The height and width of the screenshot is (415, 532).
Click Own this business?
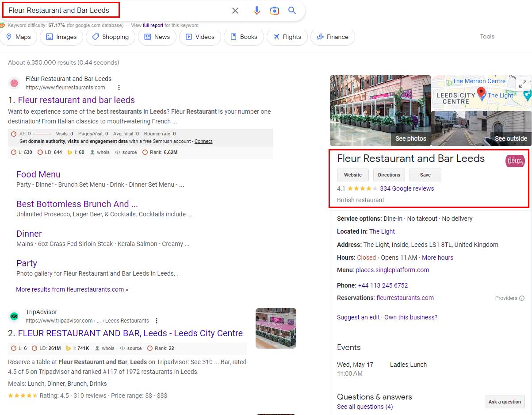point(411,317)
